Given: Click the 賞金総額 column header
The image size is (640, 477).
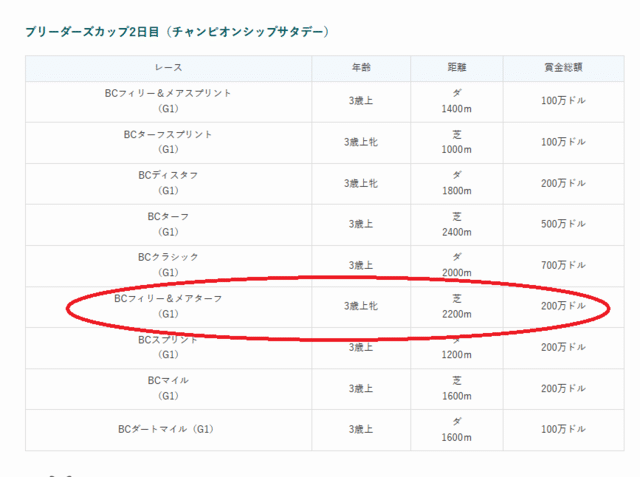Looking at the screenshot, I should (x=563, y=68).
